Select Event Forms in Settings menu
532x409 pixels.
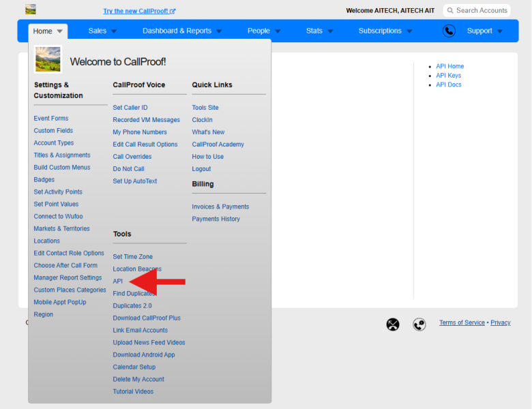51,119
